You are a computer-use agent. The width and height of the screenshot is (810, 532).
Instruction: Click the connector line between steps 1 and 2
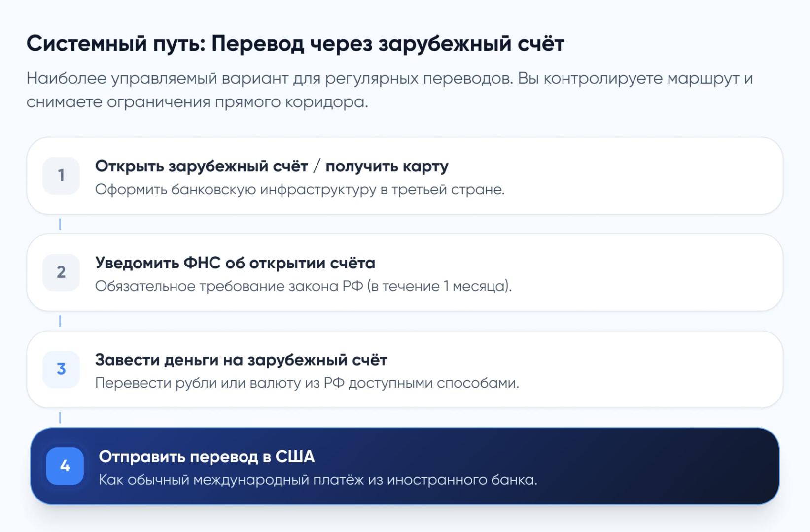tap(60, 225)
